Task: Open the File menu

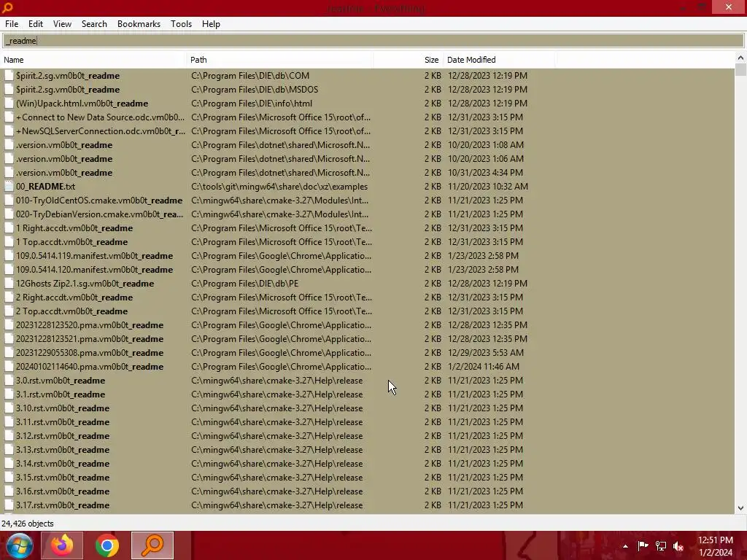Action: [x=12, y=24]
